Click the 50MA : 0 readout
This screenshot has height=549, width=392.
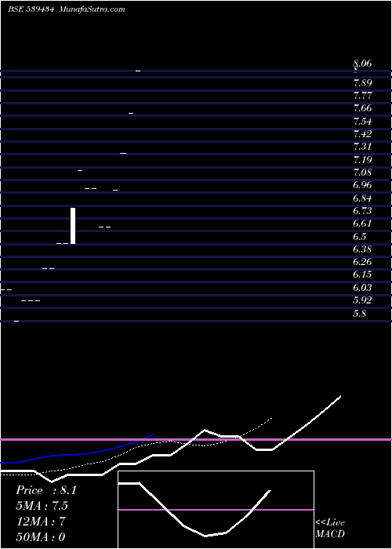[41, 537]
